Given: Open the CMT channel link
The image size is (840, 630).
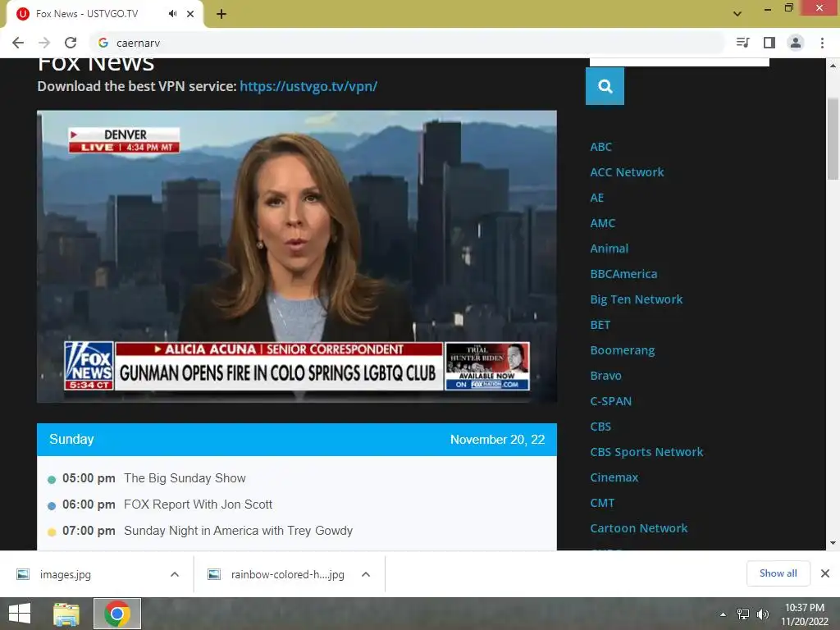Looking at the screenshot, I should point(602,503).
